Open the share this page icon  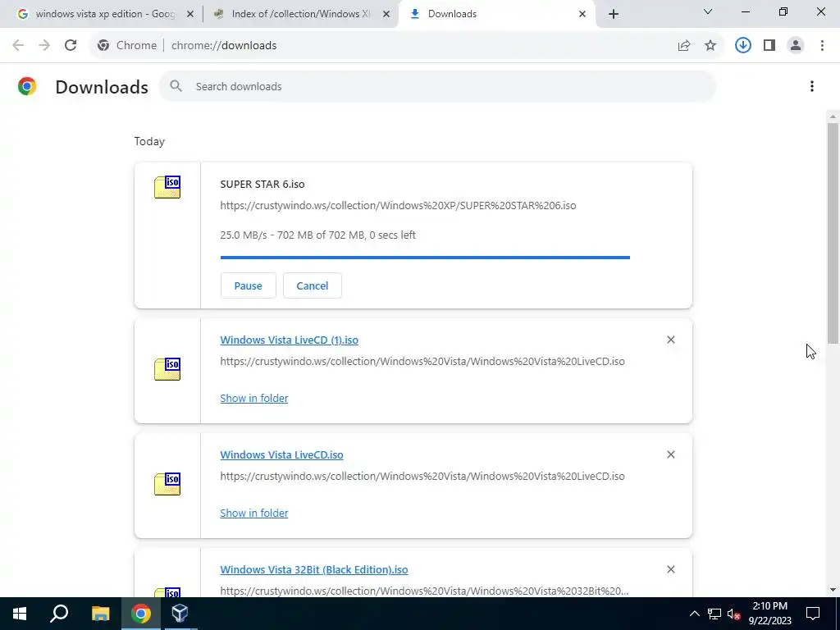tap(684, 46)
